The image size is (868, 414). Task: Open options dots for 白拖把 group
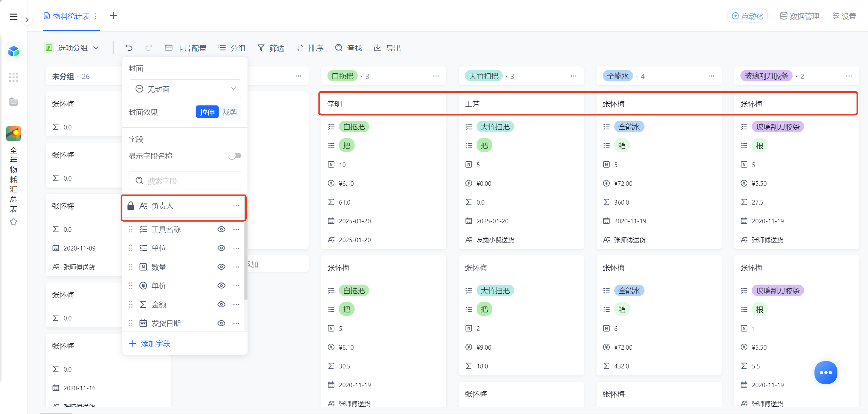[x=436, y=76]
